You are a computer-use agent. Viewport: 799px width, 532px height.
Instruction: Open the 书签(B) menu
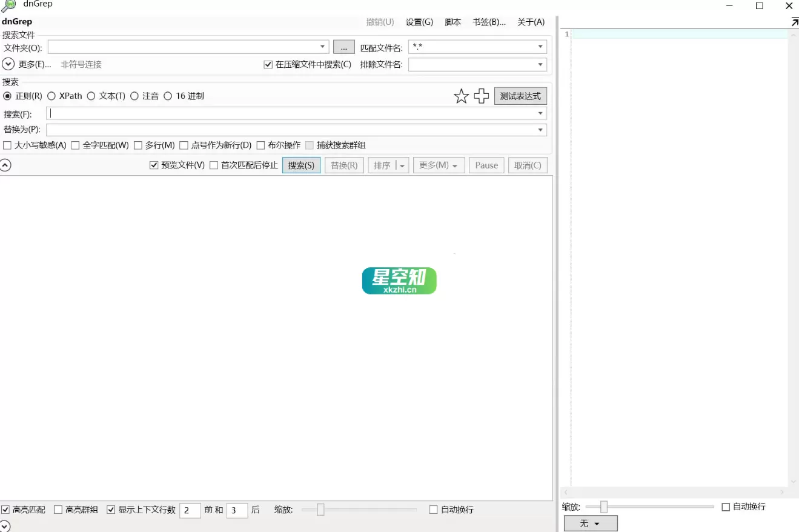click(x=488, y=22)
